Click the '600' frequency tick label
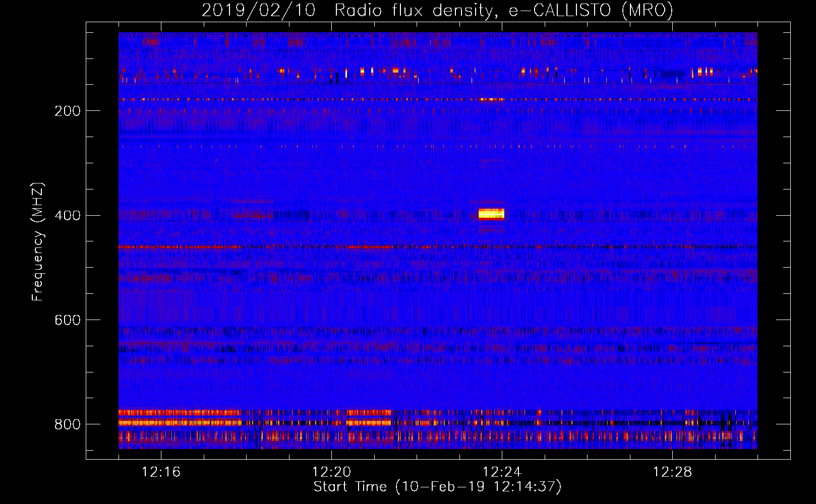This screenshot has width=816, height=504. 68,320
